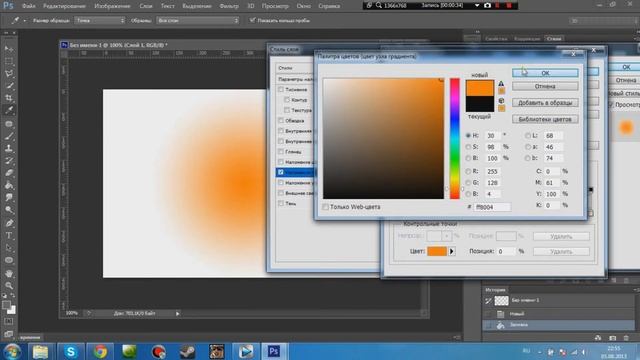Select the H hue radio button

coord(468,136)
